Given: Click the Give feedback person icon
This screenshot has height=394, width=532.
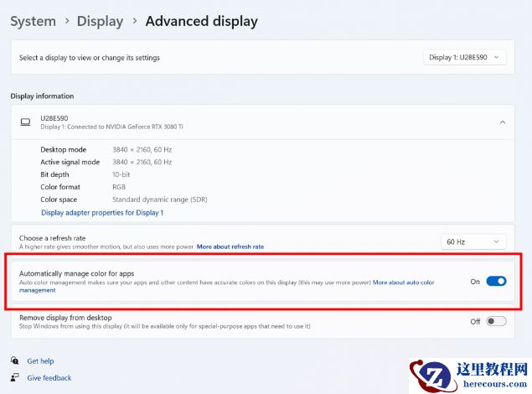Looking at the screenshot, I should [x=14, y=377].
